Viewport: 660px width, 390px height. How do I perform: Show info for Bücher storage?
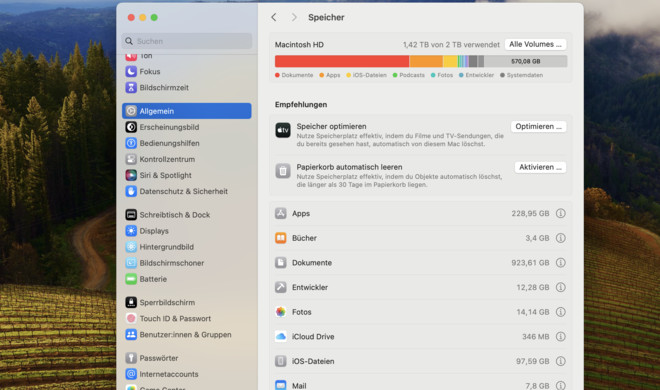click(x=560, y=238)
